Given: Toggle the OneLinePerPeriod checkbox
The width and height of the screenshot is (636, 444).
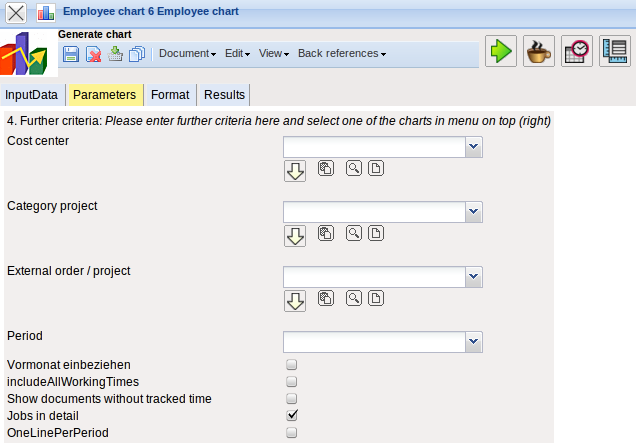Looking at the screenshot, I should click(x=292, y=433).
